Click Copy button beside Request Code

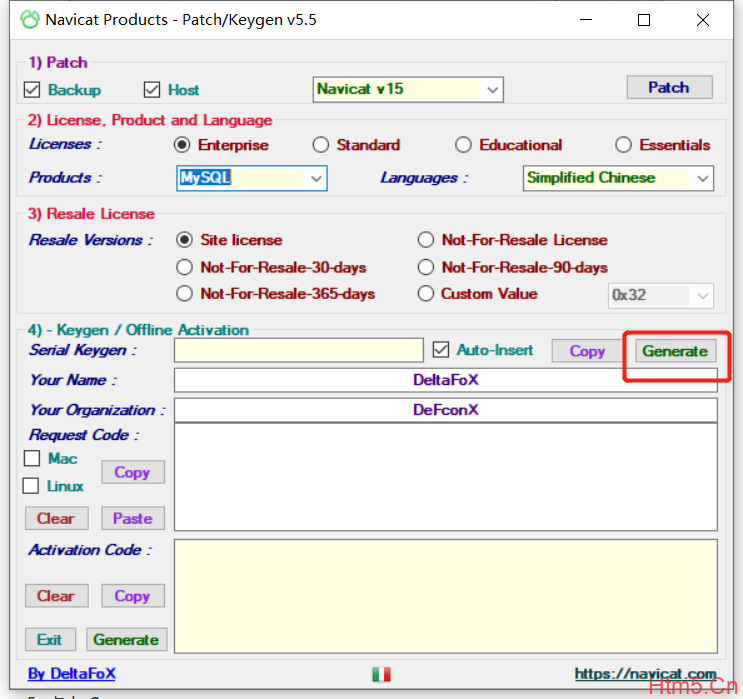click(x=133, y=472)
